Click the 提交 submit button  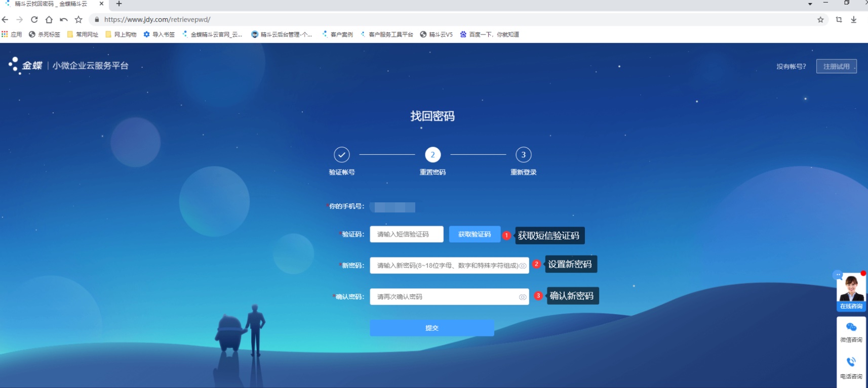pyautogui.click(x=432, y=328)
